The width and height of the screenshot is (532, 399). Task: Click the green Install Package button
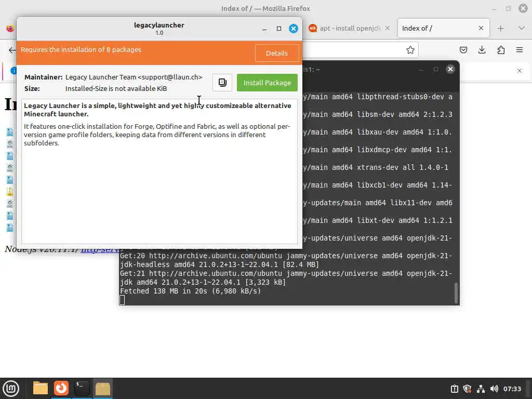point(267,83)
